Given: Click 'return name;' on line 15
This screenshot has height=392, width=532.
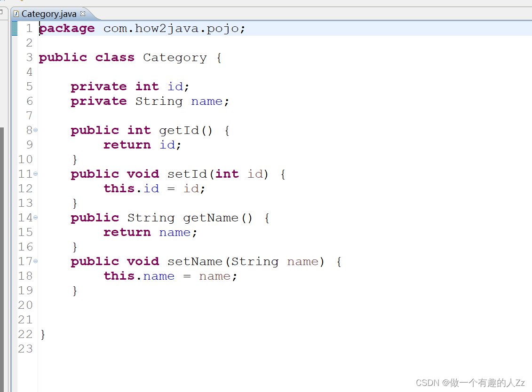Looking at the screenshot, I should (150, 233).
